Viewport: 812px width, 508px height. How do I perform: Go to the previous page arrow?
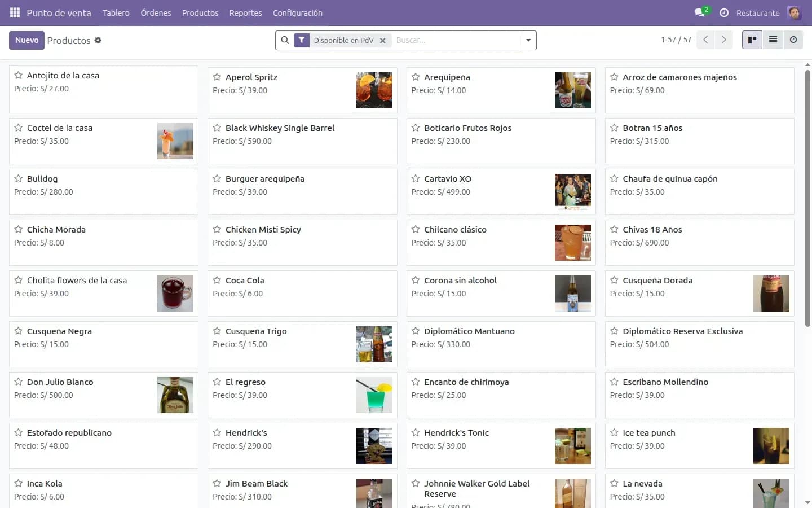705,40
